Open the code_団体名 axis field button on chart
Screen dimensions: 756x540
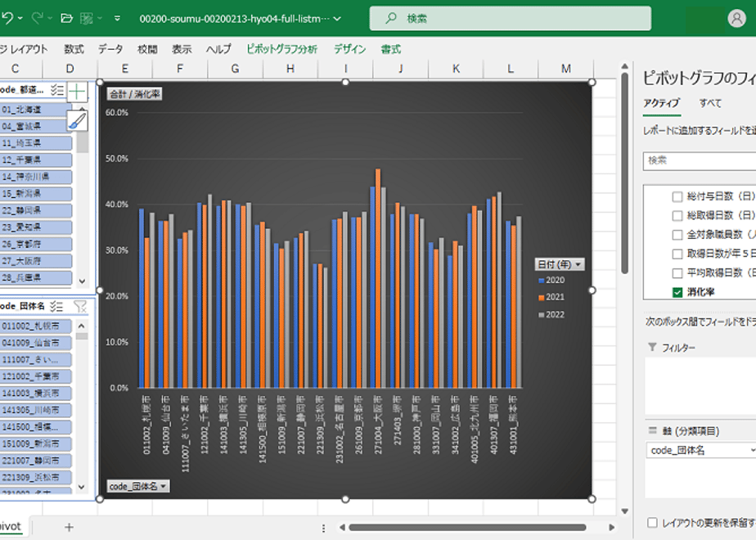[138, 487]
